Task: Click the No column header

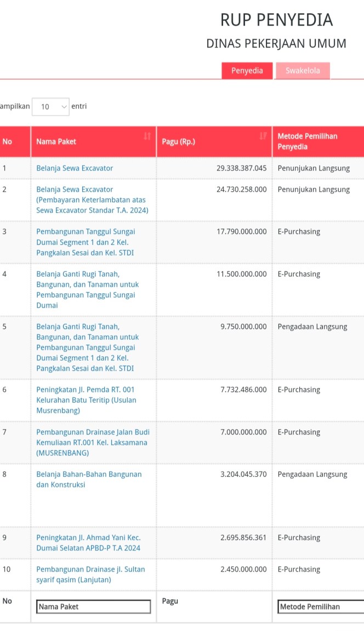Action: click(x=7, y=141)
